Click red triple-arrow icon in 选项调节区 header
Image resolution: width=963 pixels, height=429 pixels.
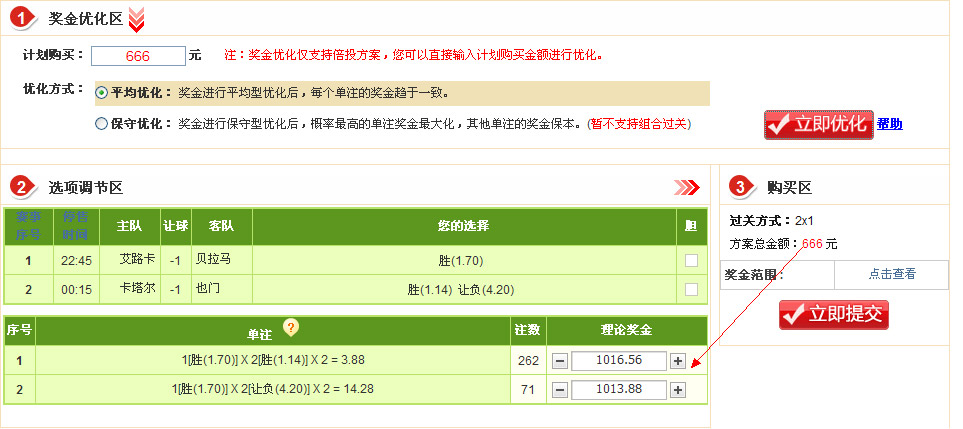pyautogui.click(x=686, y=187)
